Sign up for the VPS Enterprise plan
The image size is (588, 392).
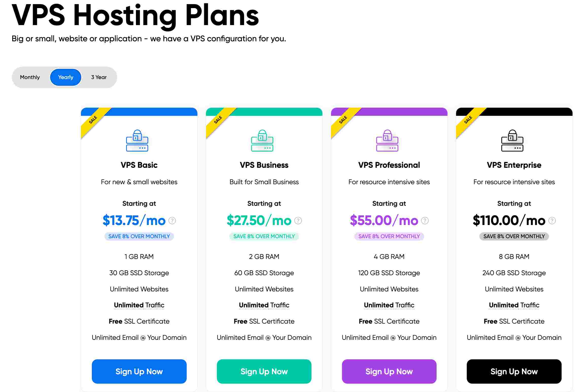point(514,371)
